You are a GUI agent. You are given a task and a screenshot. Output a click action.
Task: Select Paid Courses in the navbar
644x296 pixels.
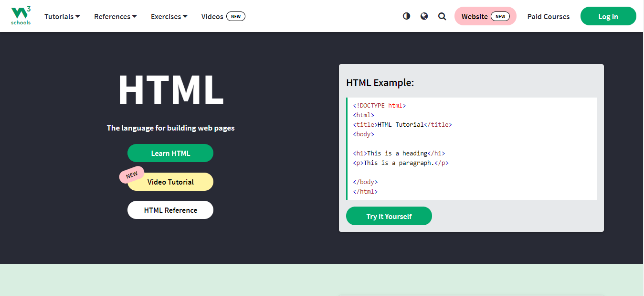(548, 16)
